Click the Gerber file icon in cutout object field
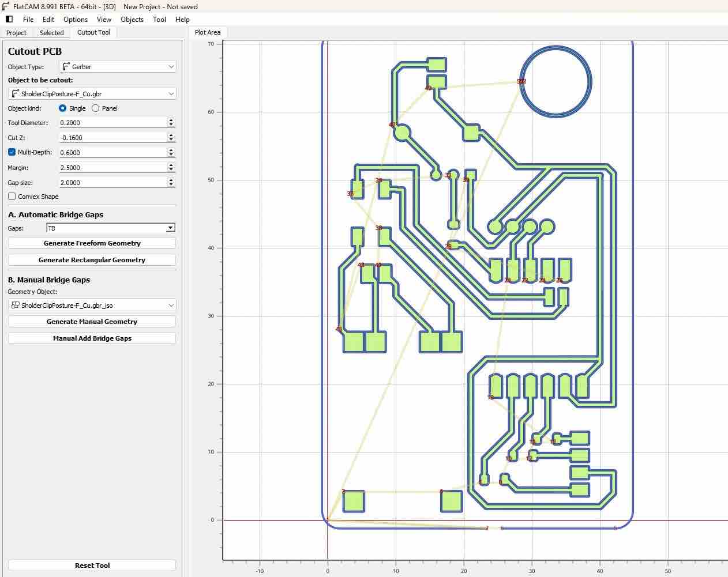Viewport: 728px width, 577px height. coord(16,93)
